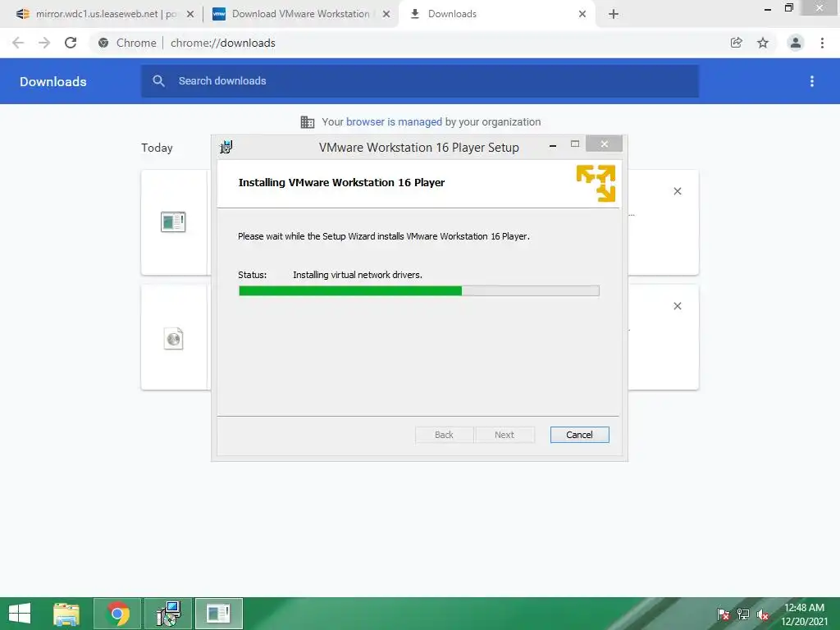Close the mirror.wdc1.us.leaseweb.net tab
The height and width of the screenshot is (630, 840).
click(190, 15)
